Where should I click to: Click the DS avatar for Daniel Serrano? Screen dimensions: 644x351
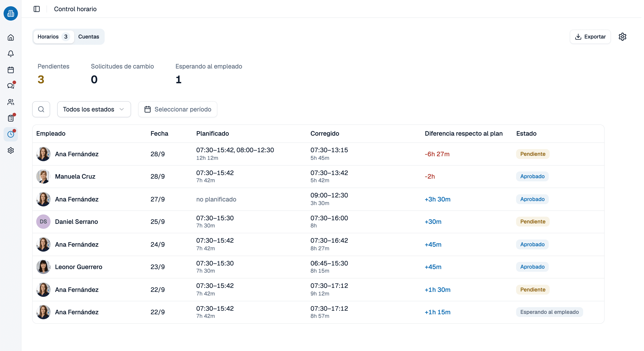click(43, 222)
